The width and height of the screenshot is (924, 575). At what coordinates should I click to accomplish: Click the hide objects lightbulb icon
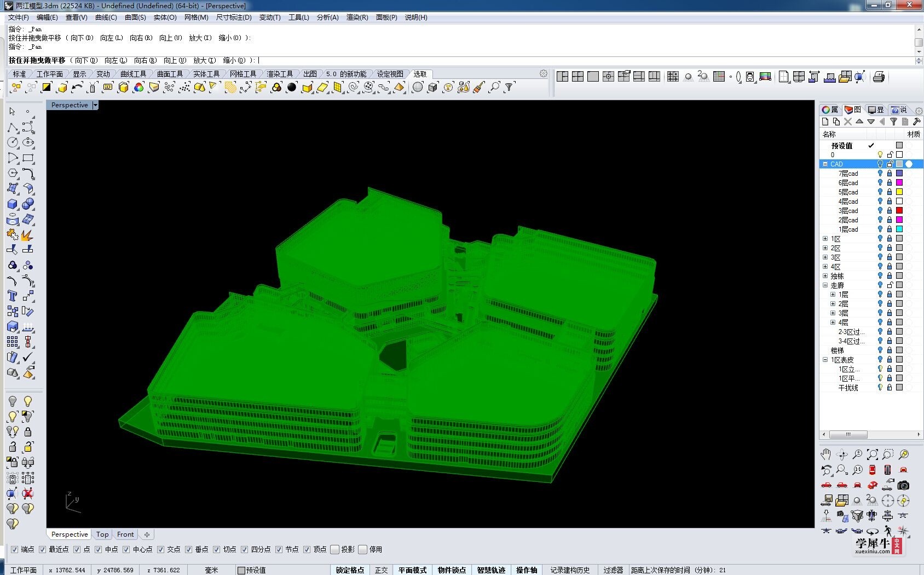click(x=13, y=401)
